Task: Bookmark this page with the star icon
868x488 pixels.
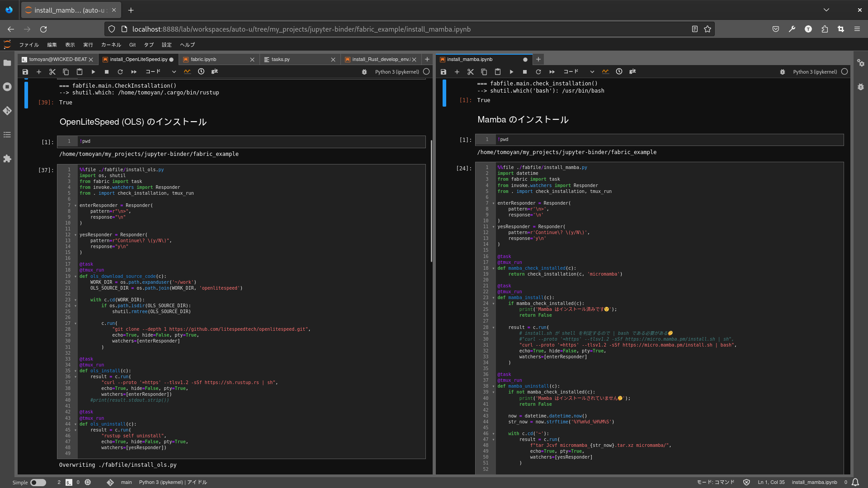Action: click(708, 29)
